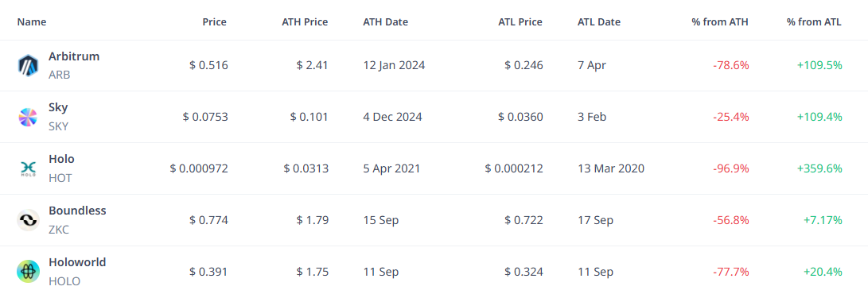
Task: Click Holo's +359.6% from ATL value
Action: coord(819,168)
